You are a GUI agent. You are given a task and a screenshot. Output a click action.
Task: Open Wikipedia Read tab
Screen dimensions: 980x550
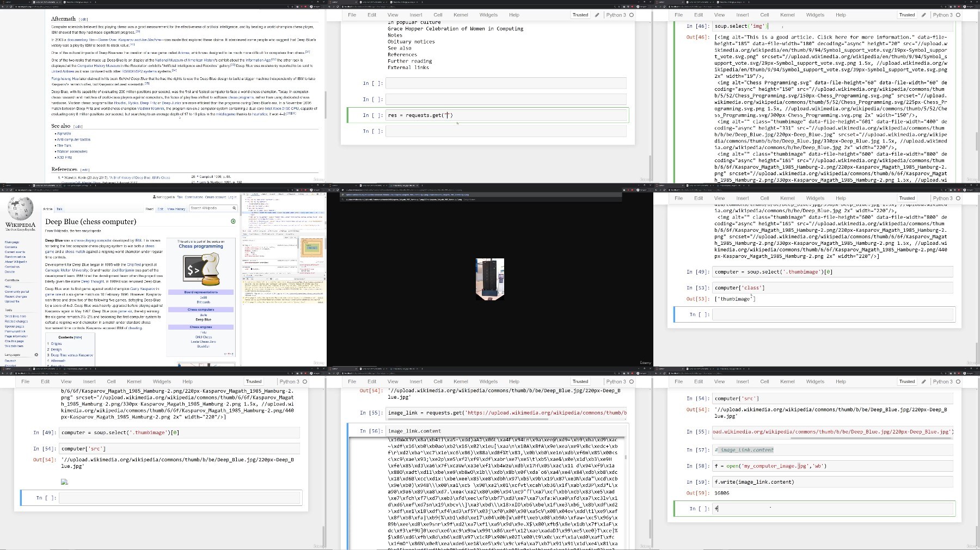click(149, 209)
